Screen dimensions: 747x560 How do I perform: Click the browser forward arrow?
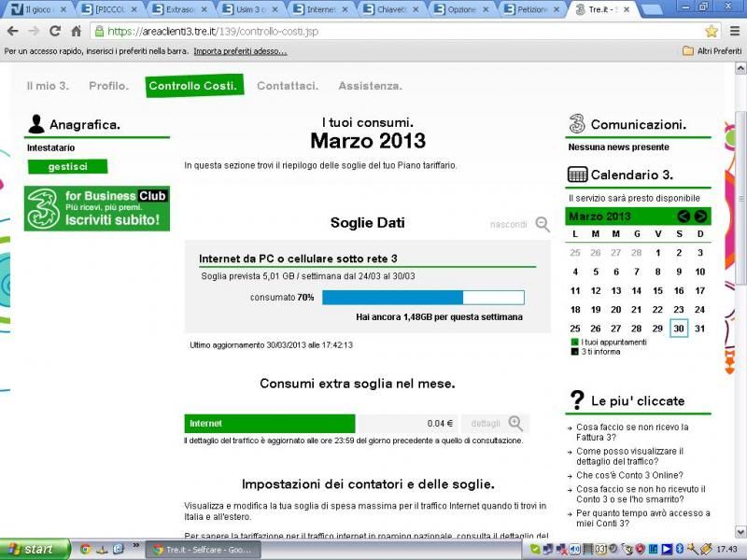[x=34, y=32]
